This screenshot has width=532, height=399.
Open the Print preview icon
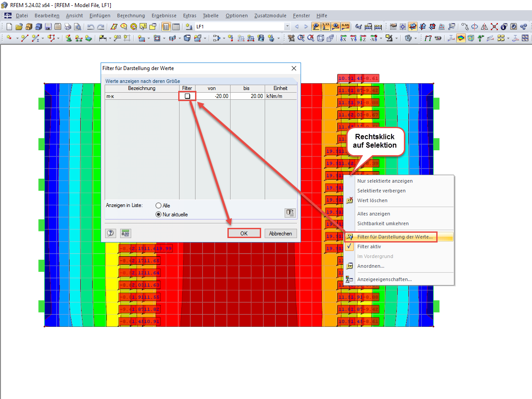pyautogui.click(x=78, y=27)
